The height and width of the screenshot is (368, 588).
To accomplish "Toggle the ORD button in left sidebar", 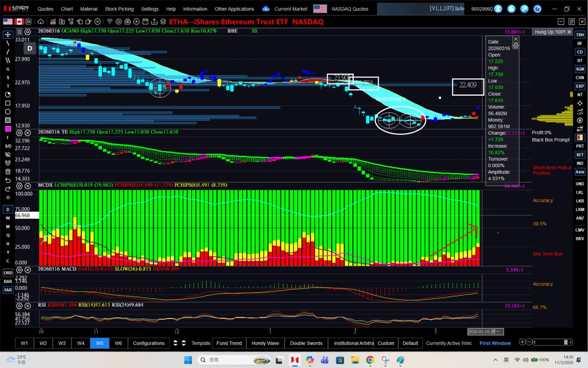I will 8,272.
